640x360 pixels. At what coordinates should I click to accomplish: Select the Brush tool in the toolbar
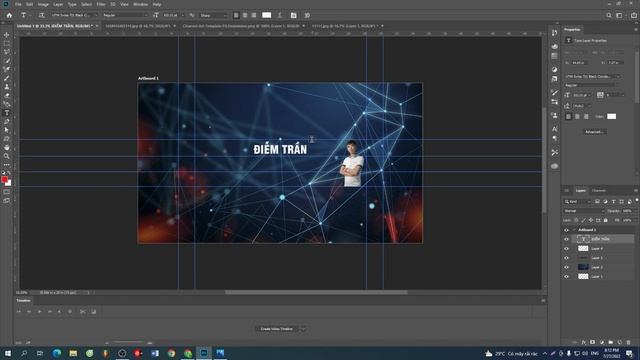tap(7, 78)
